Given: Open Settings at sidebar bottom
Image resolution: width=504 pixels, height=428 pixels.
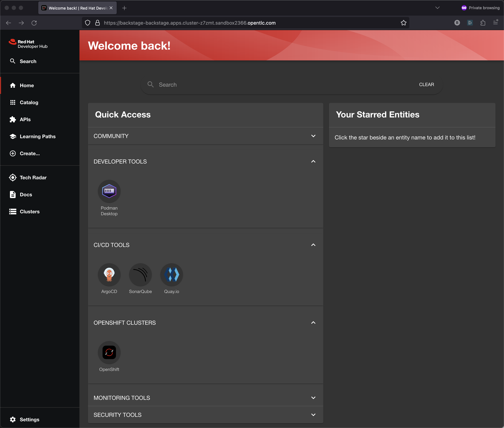Looking at the screenshot, I should coord(29,419).
